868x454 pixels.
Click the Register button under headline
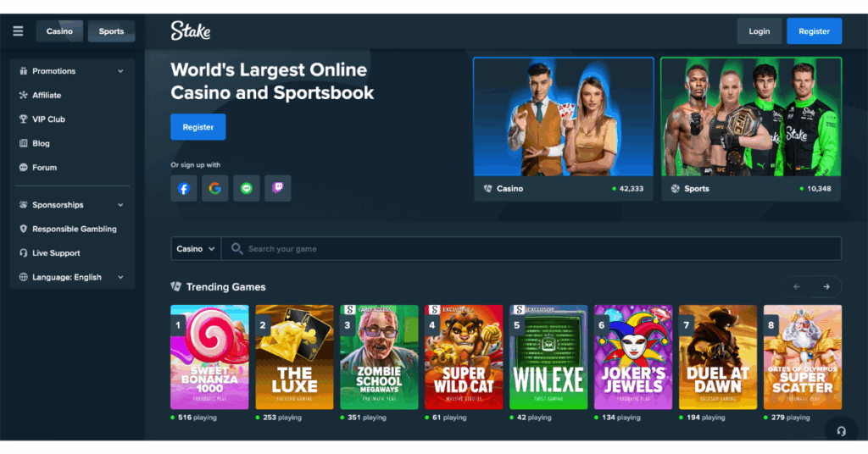(198, 127)
